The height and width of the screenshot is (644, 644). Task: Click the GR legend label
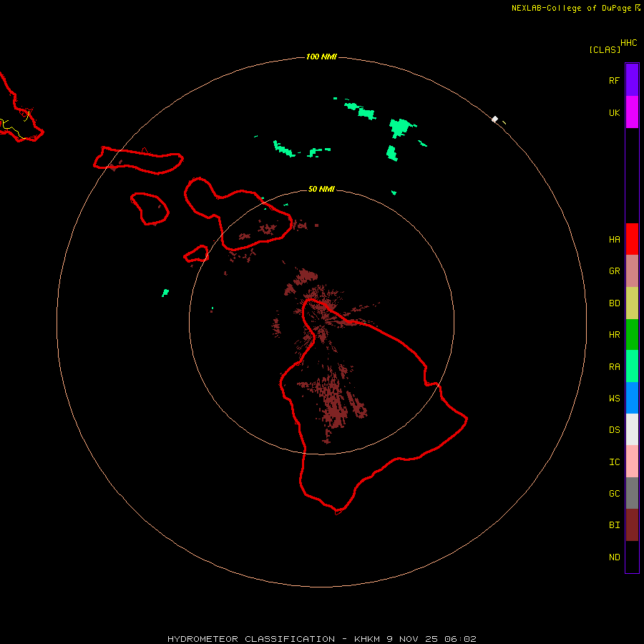point(614,271)
